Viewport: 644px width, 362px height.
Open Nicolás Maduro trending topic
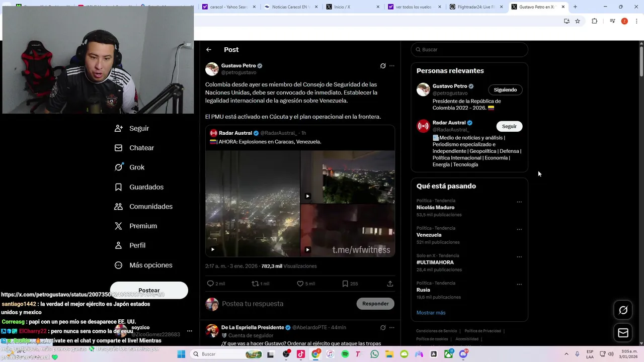coord(435,208)
